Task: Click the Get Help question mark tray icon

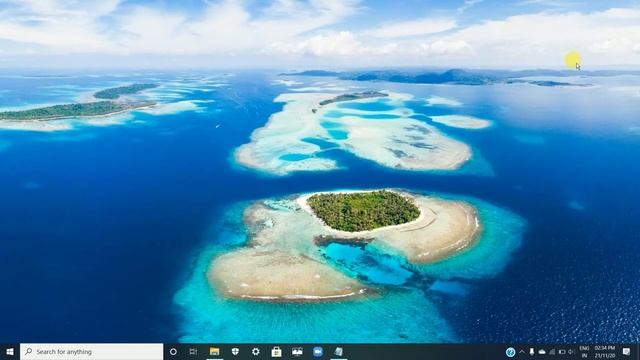Action: (510, 352)
